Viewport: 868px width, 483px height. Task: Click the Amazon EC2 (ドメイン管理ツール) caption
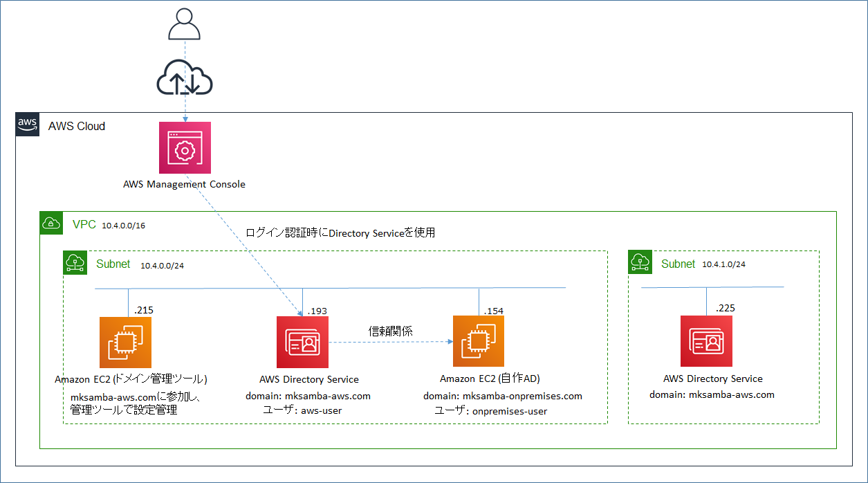tap(131, 379)
